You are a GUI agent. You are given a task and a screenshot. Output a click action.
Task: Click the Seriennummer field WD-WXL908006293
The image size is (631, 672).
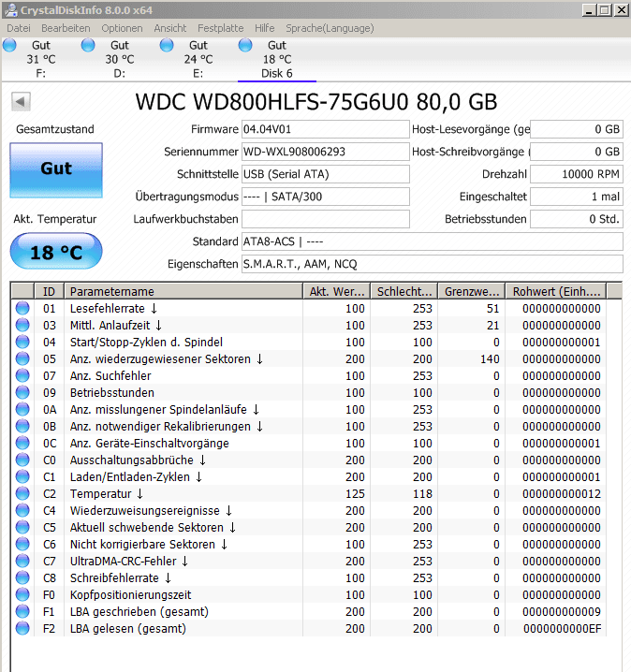point(326,152)
